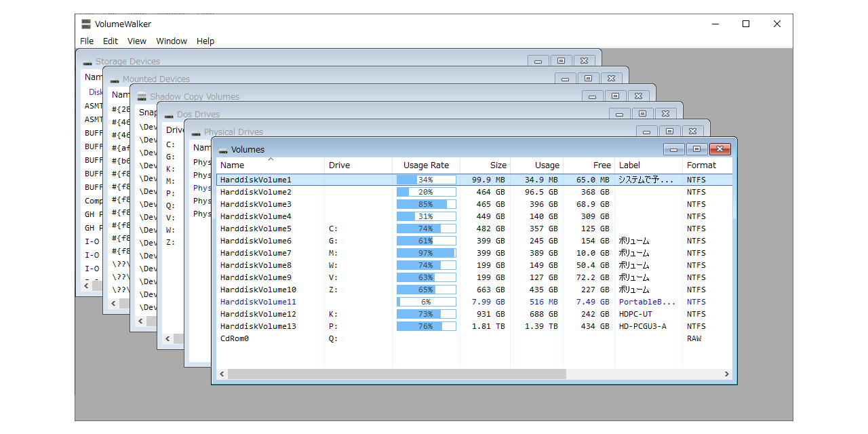Sort volumes by Name column header

[233, 165]
